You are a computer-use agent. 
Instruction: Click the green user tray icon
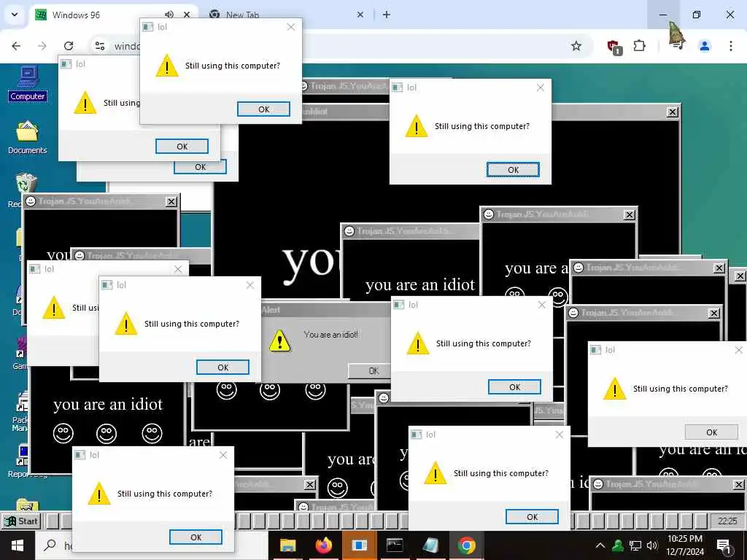(618, 545)
